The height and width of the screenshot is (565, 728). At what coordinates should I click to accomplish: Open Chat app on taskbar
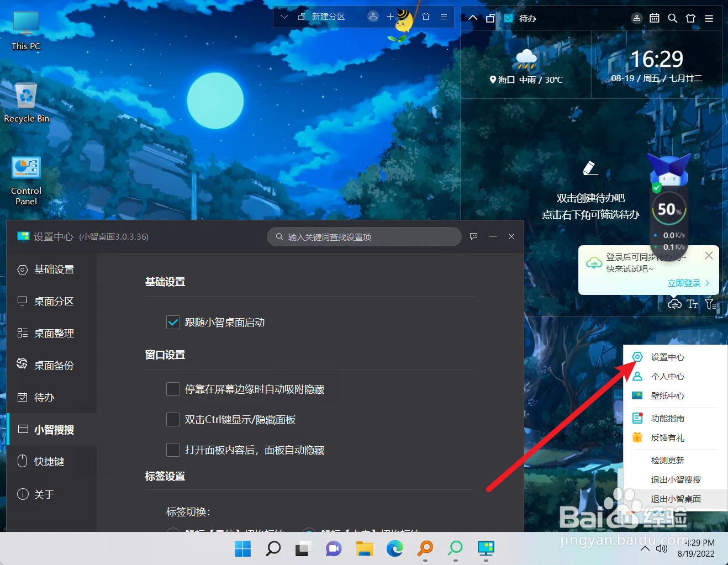point(334,548)
